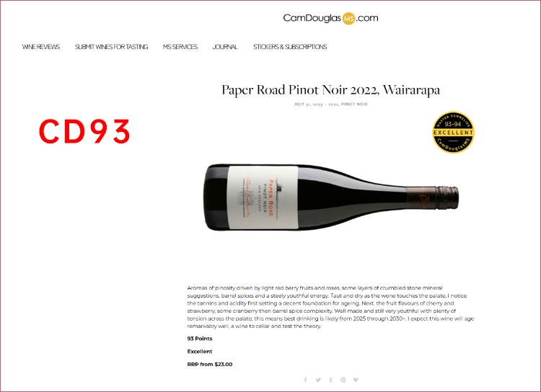Click the RRP from $23.00 text
Viewport: 541px width, 392px height.
[x=210, y=365]
